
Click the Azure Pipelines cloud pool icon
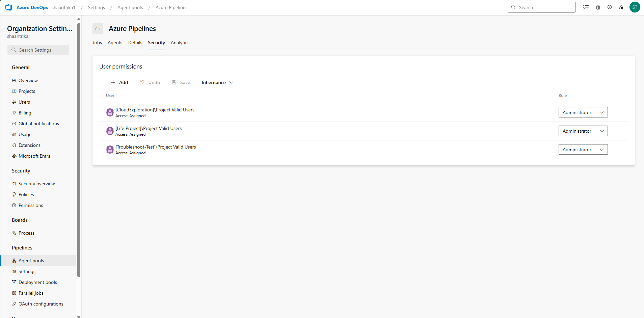click(x=98, y=29)
